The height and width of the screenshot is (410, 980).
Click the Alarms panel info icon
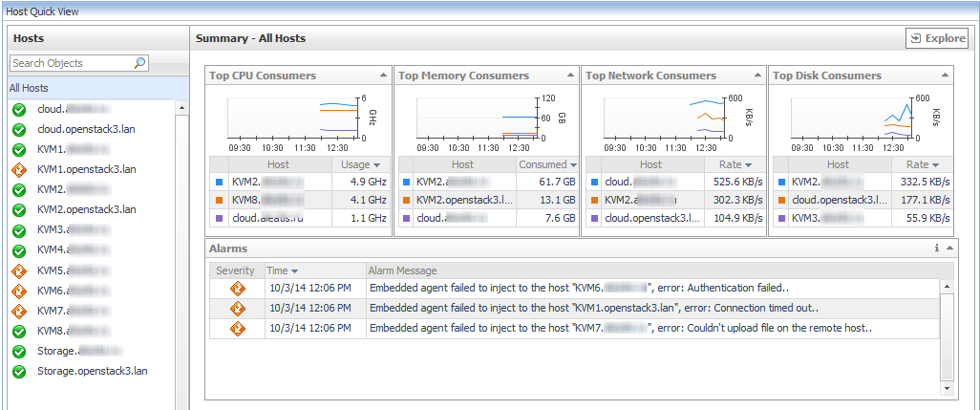click(x=936, y=248)
